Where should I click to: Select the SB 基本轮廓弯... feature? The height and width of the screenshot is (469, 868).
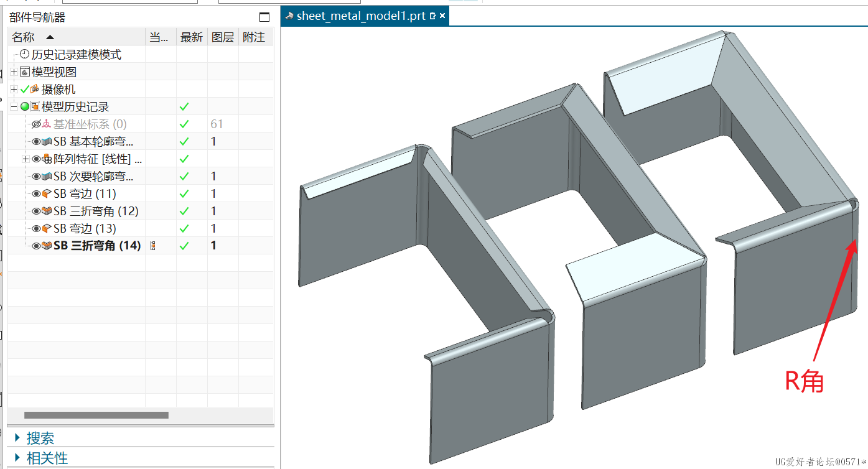click(x=93, y=142)
